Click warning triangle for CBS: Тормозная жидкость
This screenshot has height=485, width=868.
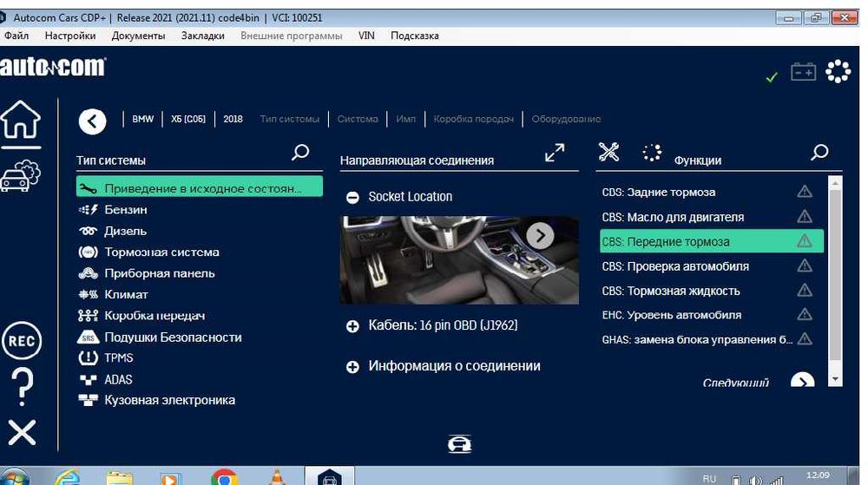pos(805,291)
